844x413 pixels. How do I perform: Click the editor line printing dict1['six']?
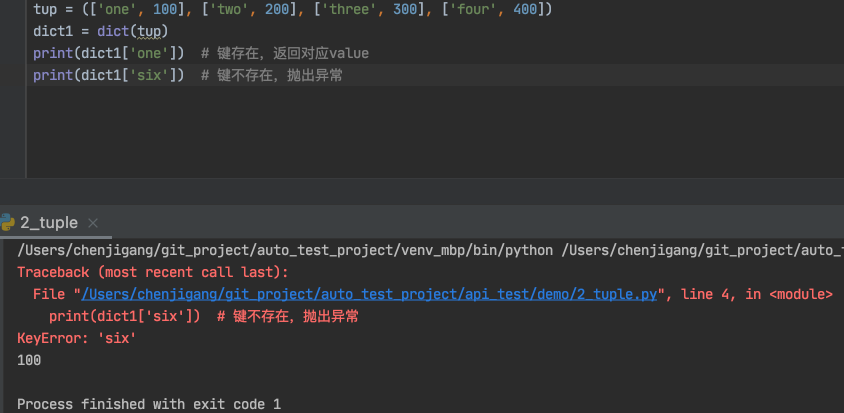click(x=188, y=75)
